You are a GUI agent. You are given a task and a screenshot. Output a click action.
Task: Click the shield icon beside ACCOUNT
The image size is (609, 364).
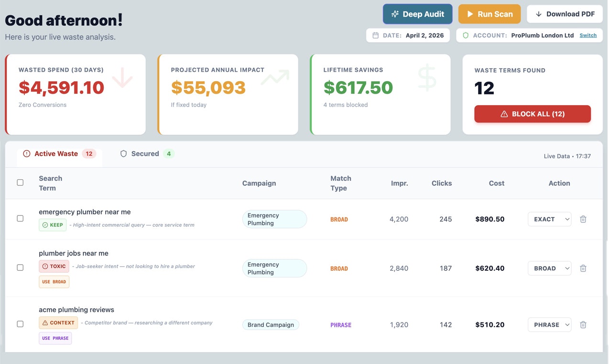(466, 35)
